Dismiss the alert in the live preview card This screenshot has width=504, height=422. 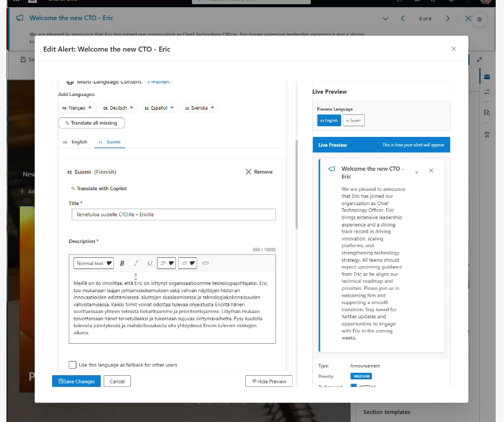coord(431,171)
